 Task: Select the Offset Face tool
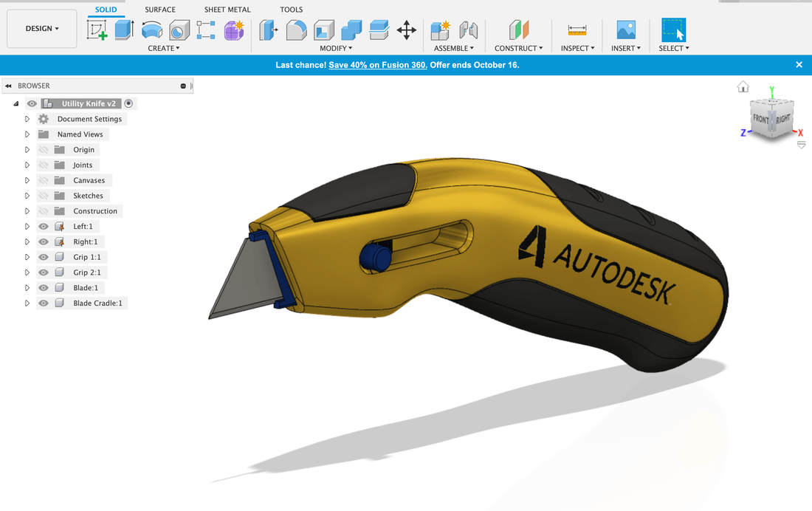(x=379, y=30)
